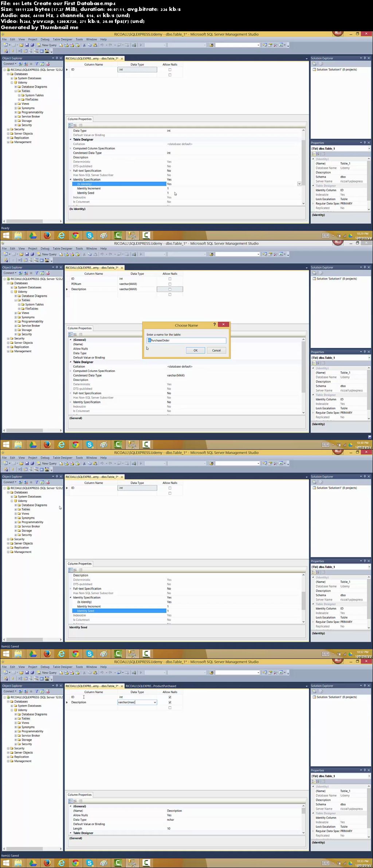
Task: Open Tools menu in Choose Name frame
Action: (x=79, y=248)
